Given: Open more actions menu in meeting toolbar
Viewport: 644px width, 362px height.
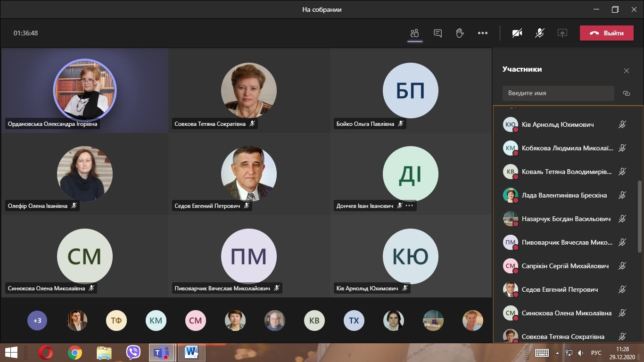Looking at the screenshot, I should coord(482,33).
